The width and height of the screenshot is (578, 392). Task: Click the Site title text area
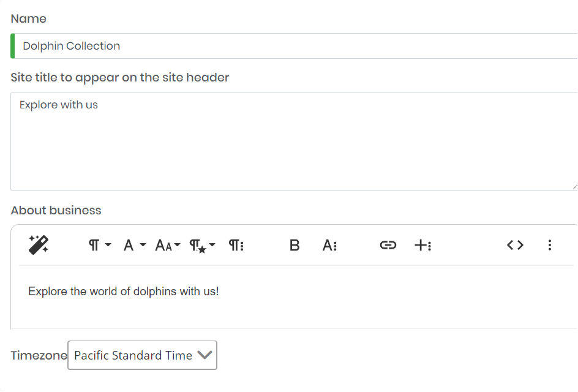pyautogui.click(x=294, y=141)
